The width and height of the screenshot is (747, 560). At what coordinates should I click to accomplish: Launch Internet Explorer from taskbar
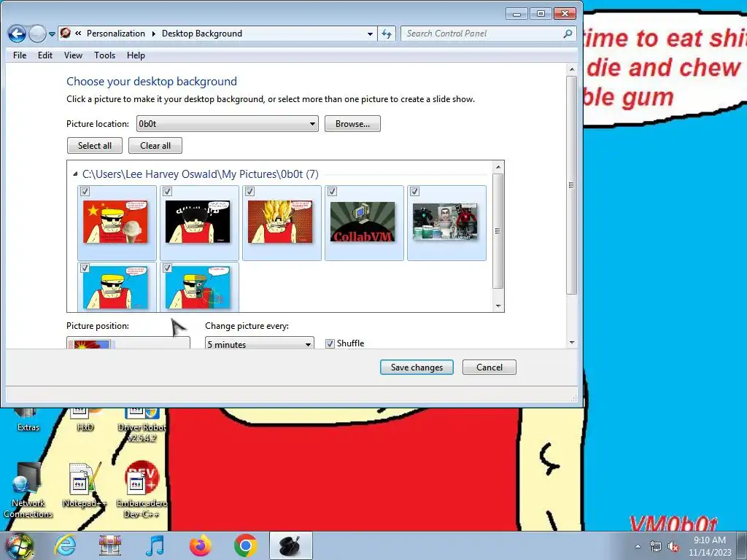point(65,545)
